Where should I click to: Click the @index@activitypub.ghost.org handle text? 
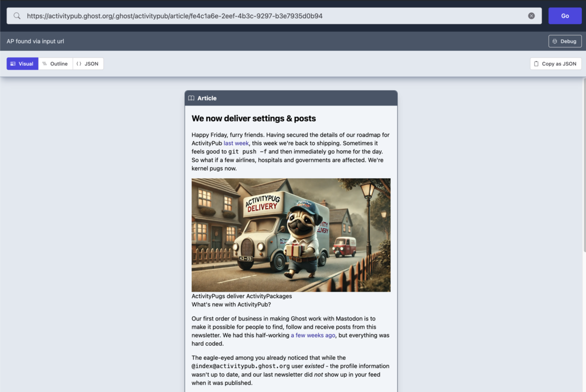coord(241,366)
